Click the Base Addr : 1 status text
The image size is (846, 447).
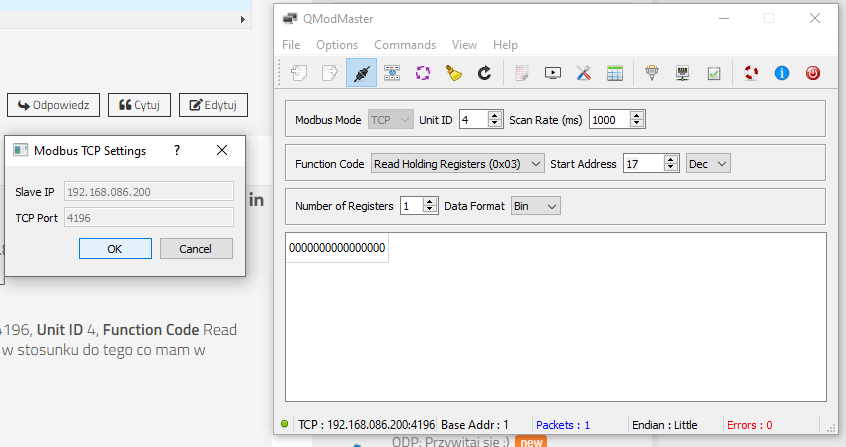pos(475,425)
